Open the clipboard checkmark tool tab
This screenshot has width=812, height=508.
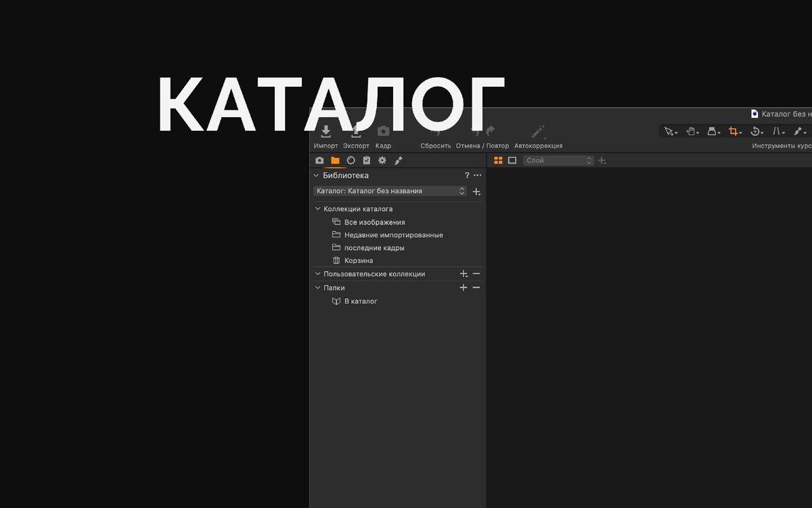point(366,161)
